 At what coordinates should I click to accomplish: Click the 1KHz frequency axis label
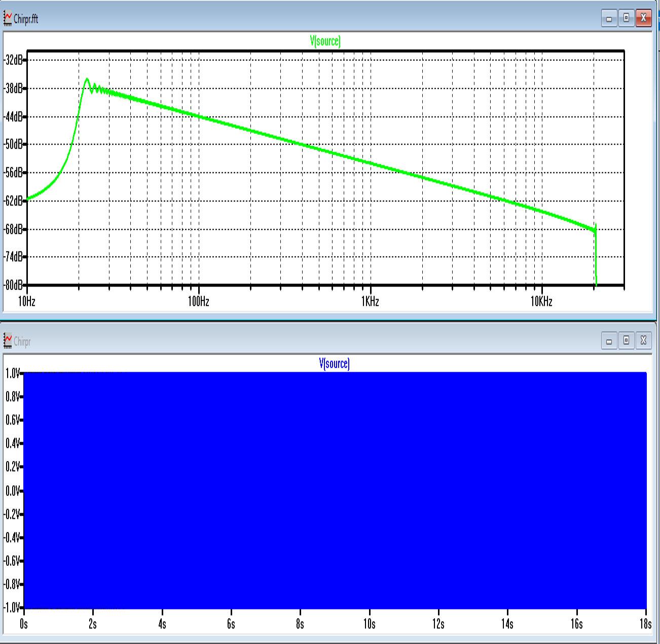(x=371, y=301)
